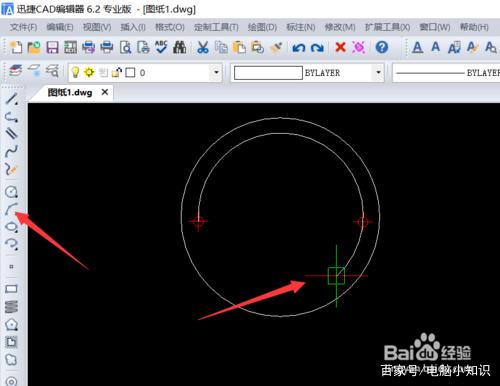Open the BYLAYER linetype combo box
Screen dimensions: 500x386
[446, 73]
